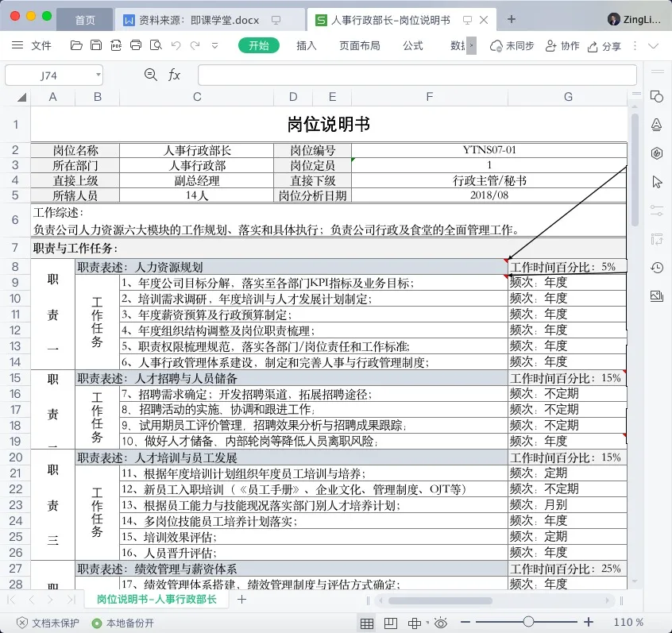
Task: Click the 分享 share button
Action: tap(604, 46)
